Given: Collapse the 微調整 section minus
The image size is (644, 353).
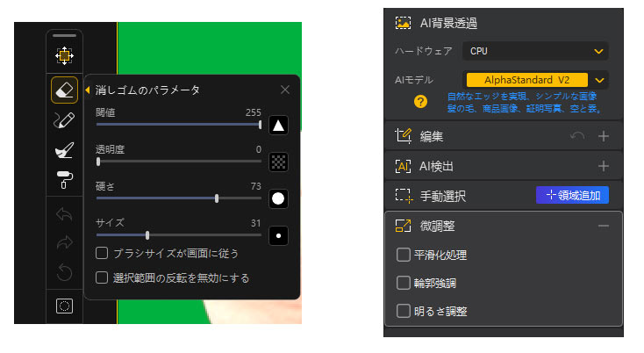Looking at the screenshot, I should (603, 226).
